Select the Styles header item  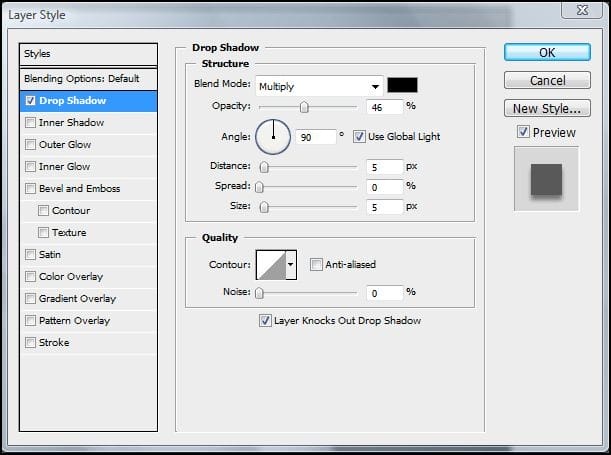(x=88, y=54)
